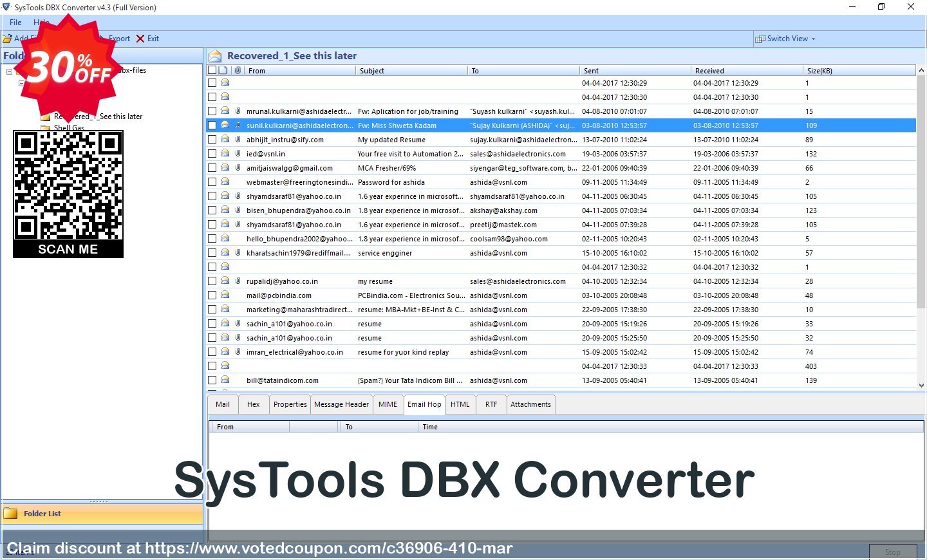Click the message type column header icon
927x560 pixels.
point(223,70)
